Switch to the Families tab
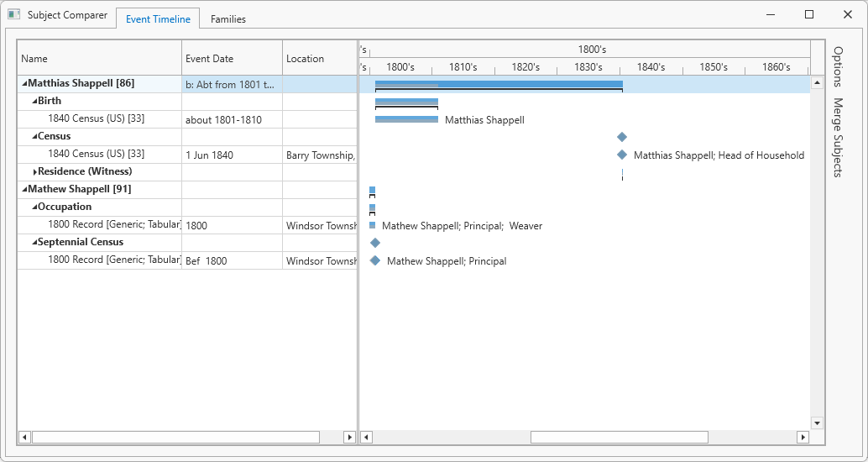The height and width of the screenshot is (462, 868). 227,19
